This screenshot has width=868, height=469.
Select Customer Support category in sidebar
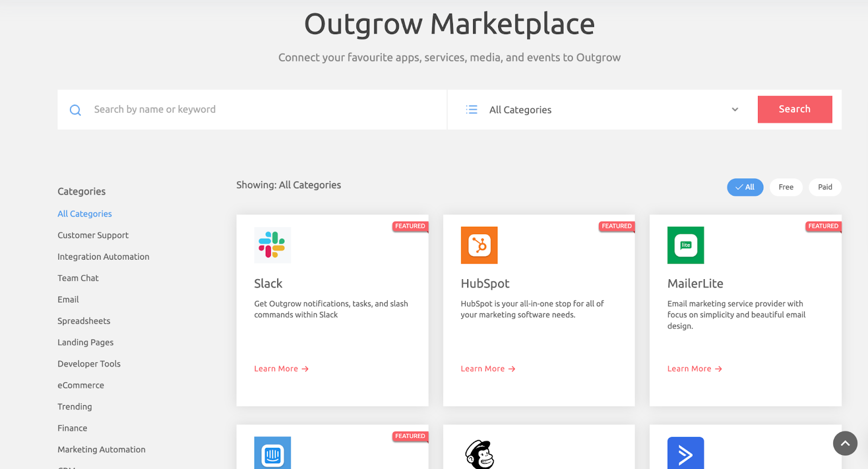coord(93,235)
